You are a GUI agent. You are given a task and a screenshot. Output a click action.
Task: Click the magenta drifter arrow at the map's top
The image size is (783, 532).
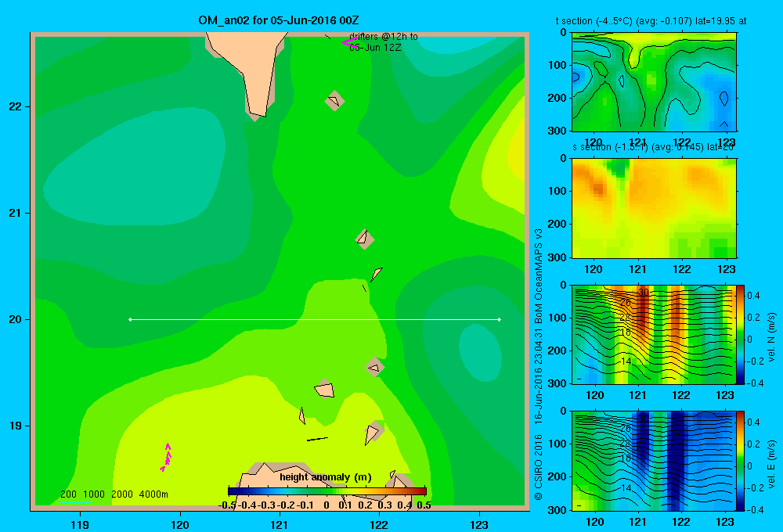pyautogui.click(x=349, y=43)
